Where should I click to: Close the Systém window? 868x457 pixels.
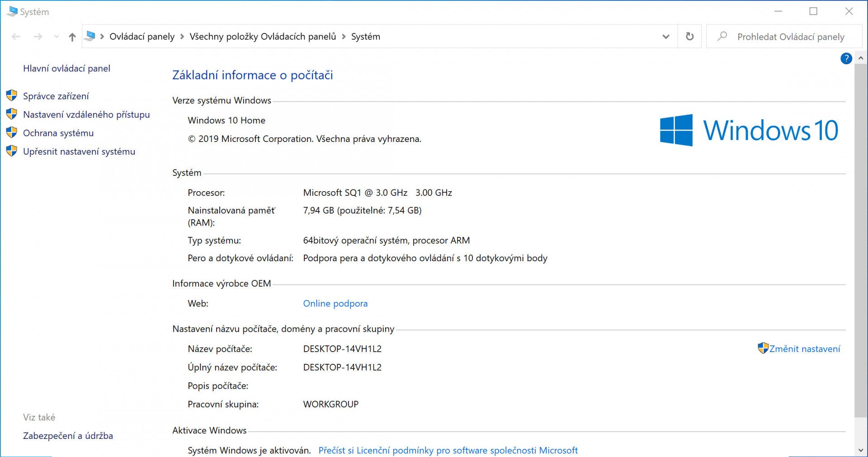click(x=849, y=11)
